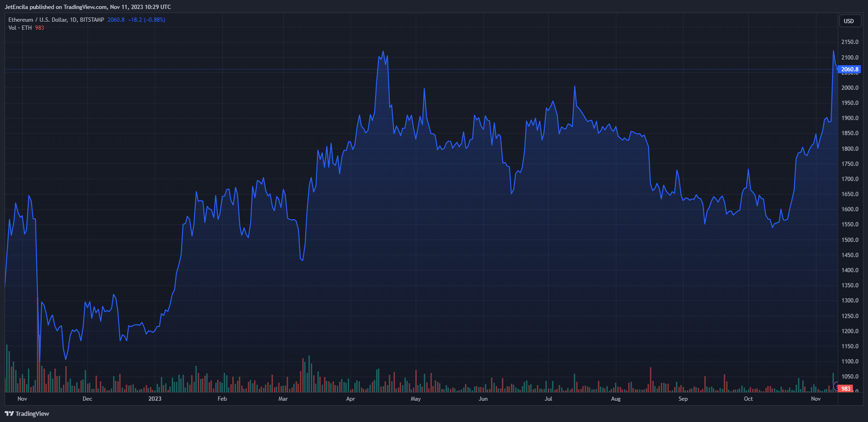Click the 1550.0 price axis label
Screen dimensions: 868x422
point(850,224)
